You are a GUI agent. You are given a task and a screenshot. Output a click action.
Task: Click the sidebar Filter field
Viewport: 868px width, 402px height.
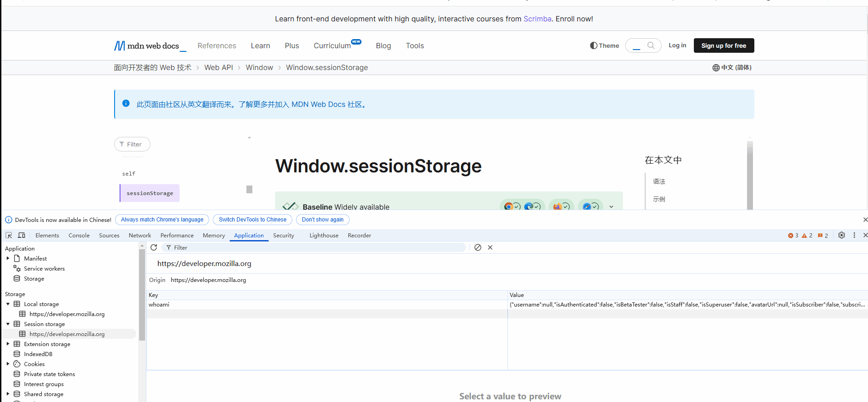(132, 144)
